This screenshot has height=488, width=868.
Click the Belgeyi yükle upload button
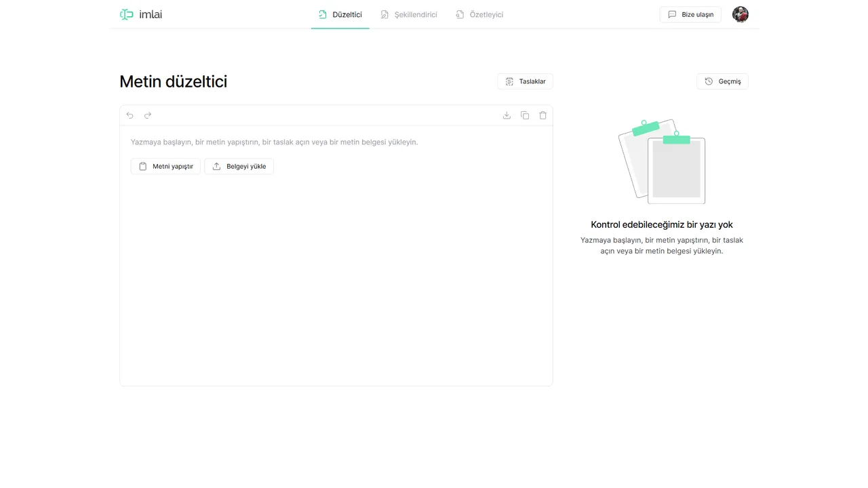[x=239, y=166]
